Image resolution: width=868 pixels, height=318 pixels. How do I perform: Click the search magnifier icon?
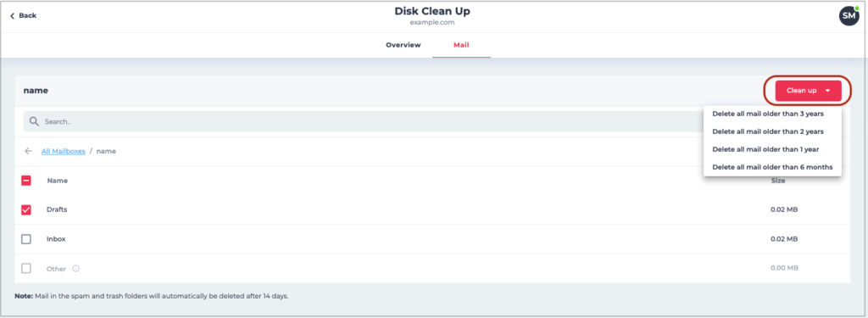34,121
